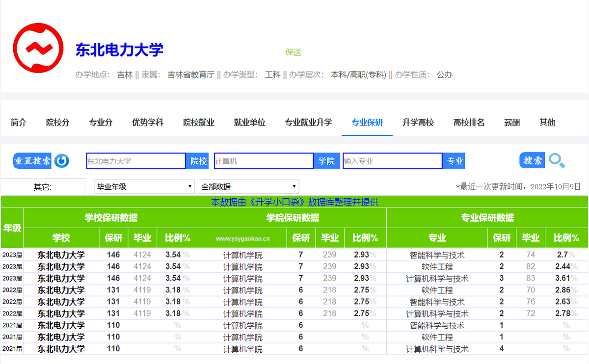
Task: Switch to the 其他 tab
Action: coord(547,123)
